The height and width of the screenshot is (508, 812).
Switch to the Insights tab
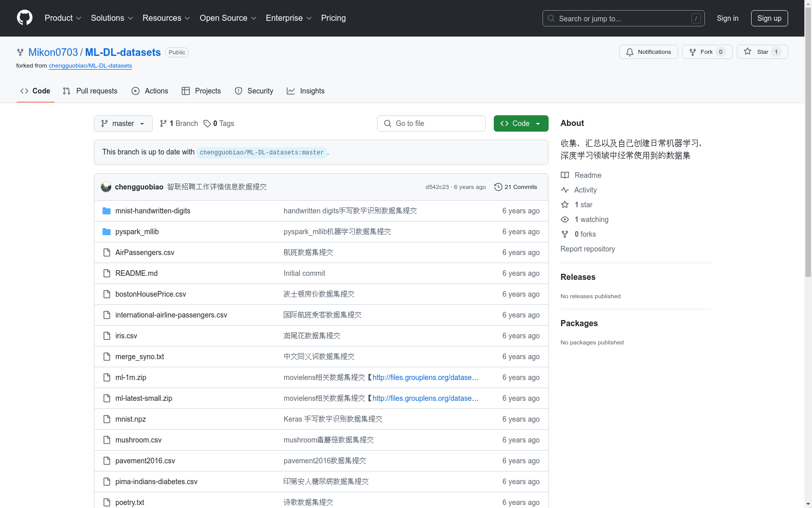306,91
